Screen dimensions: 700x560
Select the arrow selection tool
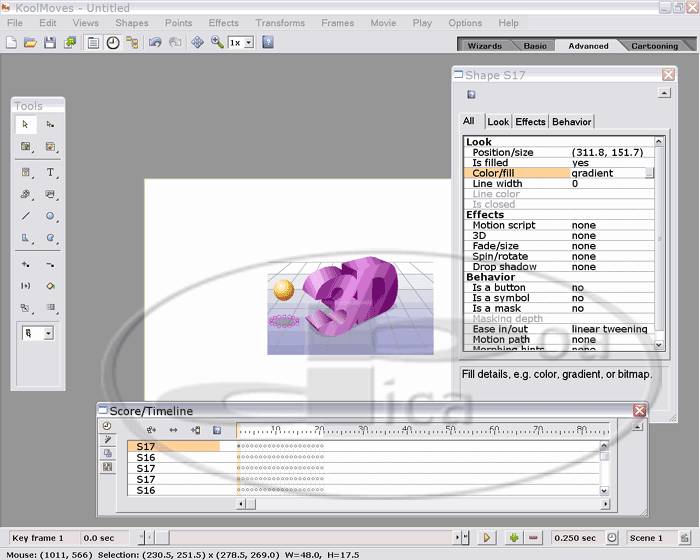click(26, 125)
